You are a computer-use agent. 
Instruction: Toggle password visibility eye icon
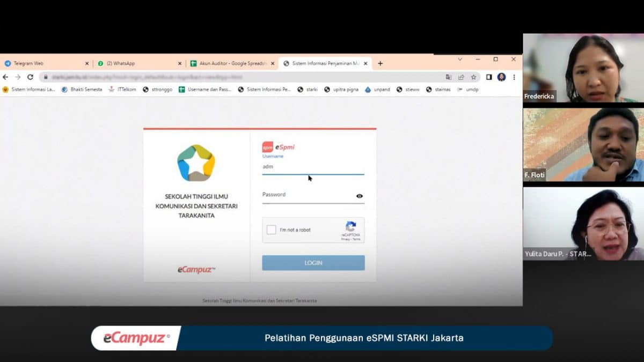(360, 196)
